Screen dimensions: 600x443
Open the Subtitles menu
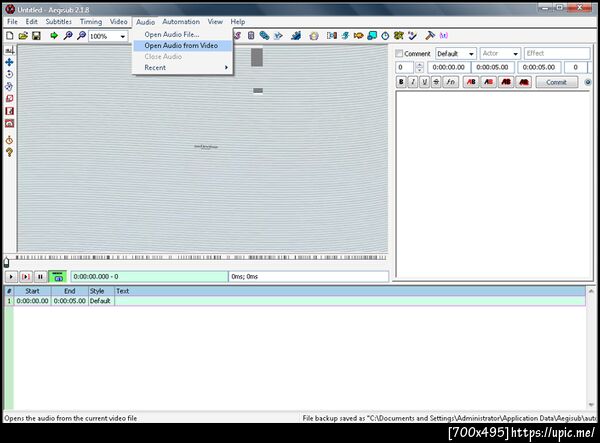point(59,22)
